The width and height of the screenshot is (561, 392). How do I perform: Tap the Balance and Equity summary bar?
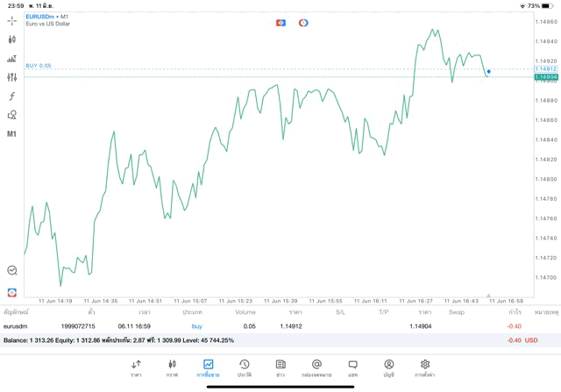point(280,340)
